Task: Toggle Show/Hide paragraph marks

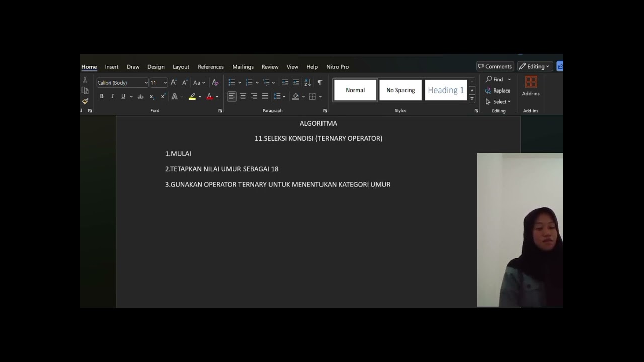Action: tap(320, 83)
